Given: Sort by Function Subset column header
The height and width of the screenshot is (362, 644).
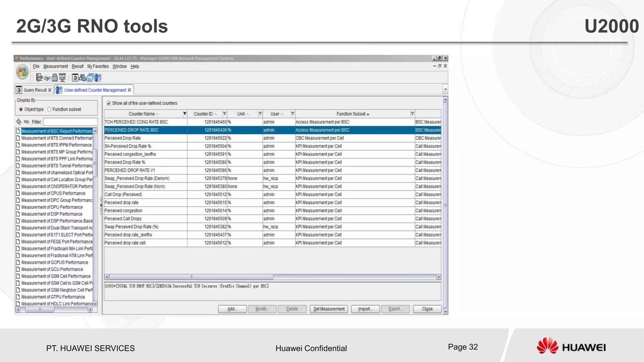Looking at the screenshot, I should tap(353, 114).
